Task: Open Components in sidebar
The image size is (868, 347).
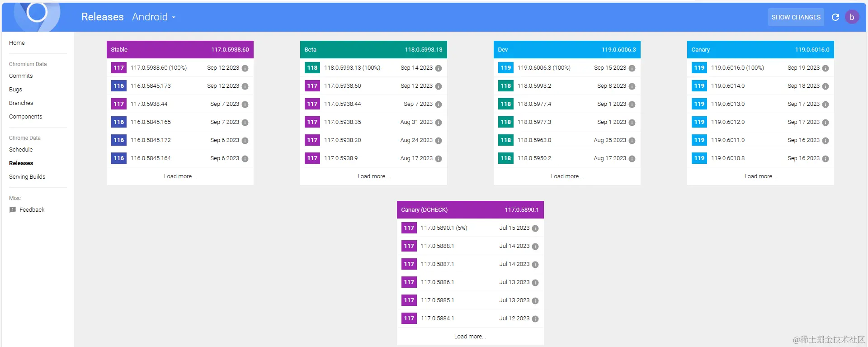Action: tap(26, 117)
